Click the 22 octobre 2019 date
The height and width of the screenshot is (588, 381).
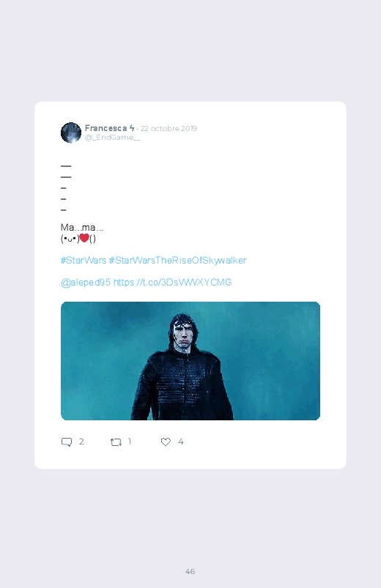tap(169, 128)
